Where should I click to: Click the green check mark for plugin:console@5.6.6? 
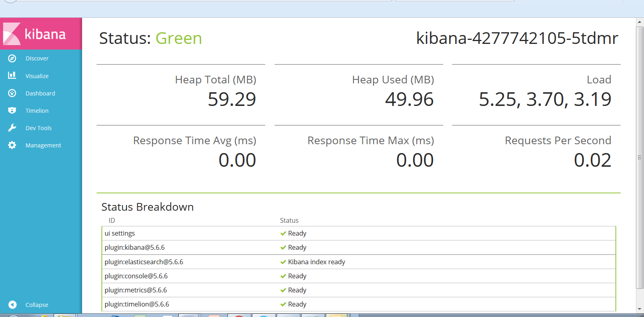pyautogui.click(x=283, y=276)
